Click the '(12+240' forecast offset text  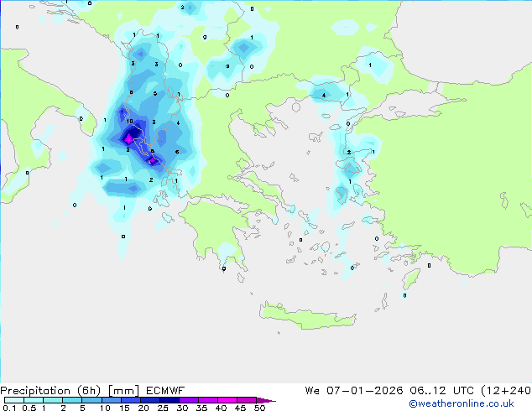point(506,391)
